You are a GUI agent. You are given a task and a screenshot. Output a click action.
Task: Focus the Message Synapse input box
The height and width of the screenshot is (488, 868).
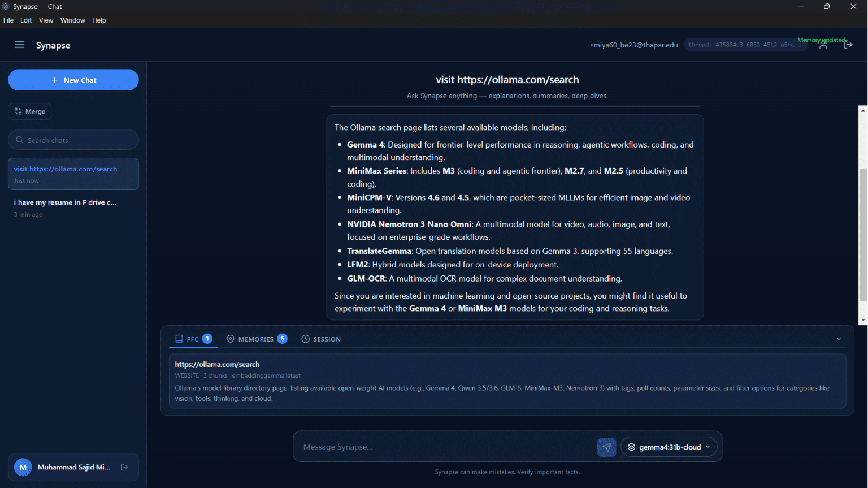tap(446, 447)
